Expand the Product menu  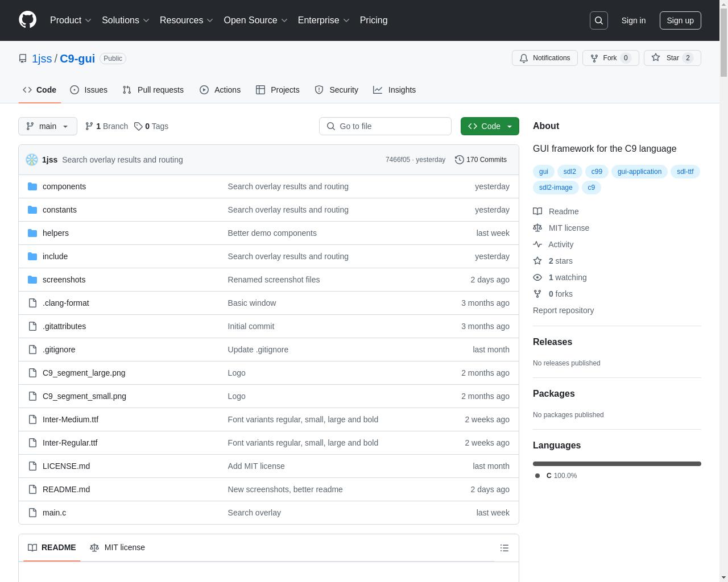click(x=71, y=20)
